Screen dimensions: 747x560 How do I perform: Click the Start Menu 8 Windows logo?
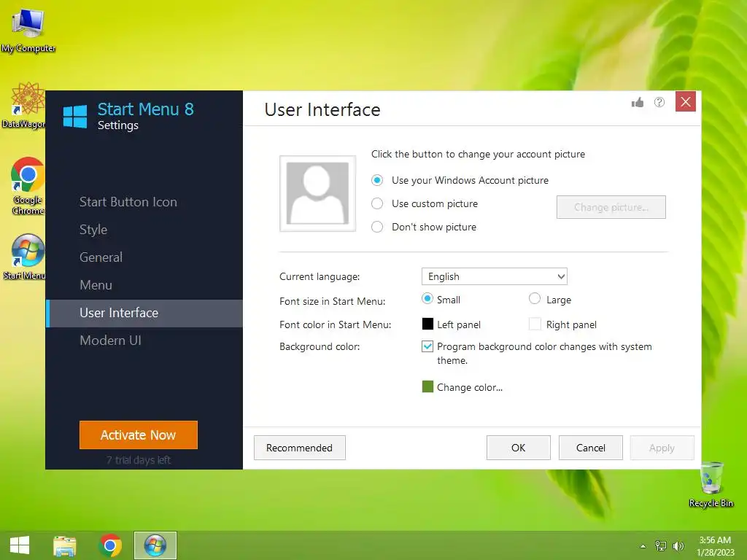click(x=75, y=116)
